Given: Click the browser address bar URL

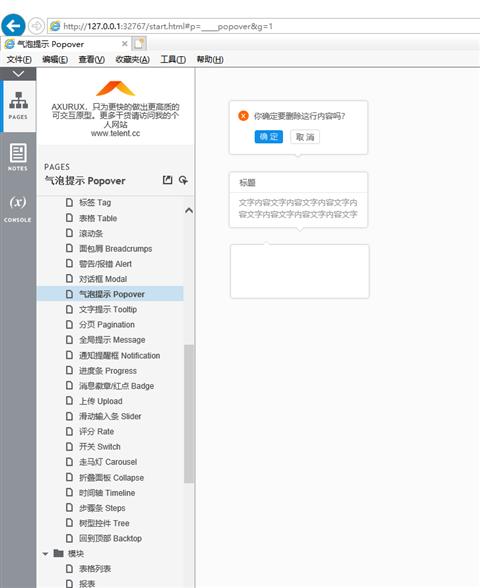Looking at the screenshot, I should coord(168,26).
